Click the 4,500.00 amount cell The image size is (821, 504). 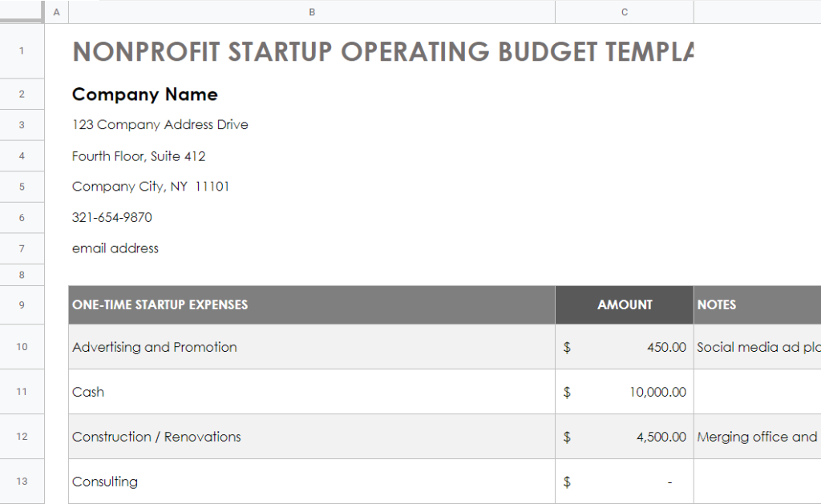(x=624, y=437)
